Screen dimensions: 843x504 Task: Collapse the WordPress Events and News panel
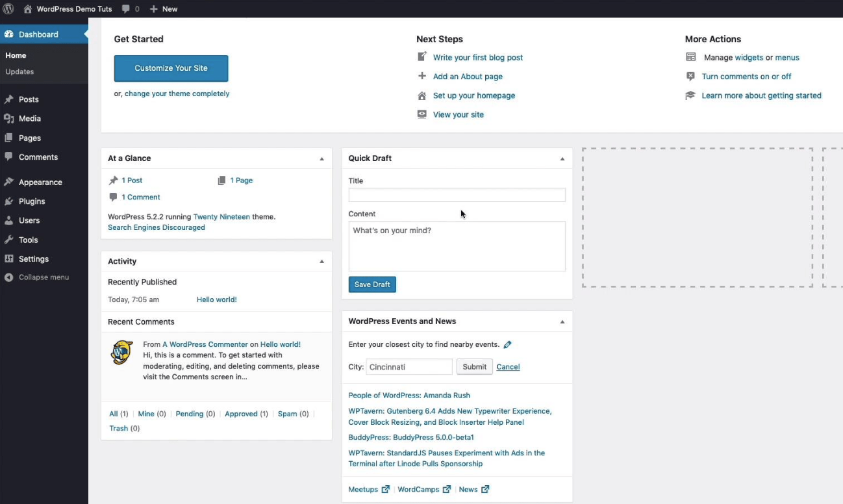(562, 321)
